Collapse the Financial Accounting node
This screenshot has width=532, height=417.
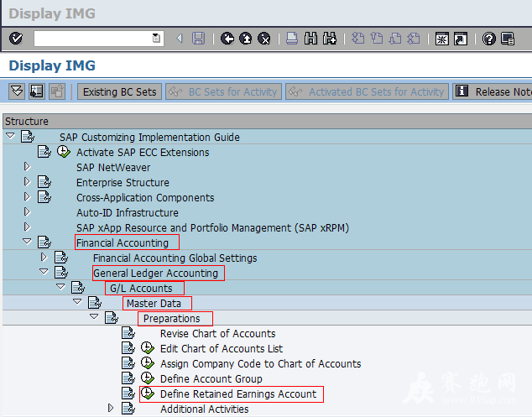(27, 242)
